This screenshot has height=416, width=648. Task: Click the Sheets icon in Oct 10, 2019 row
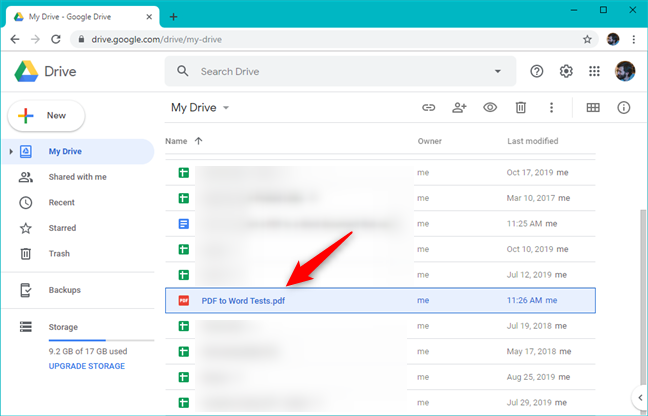point(183,250)
